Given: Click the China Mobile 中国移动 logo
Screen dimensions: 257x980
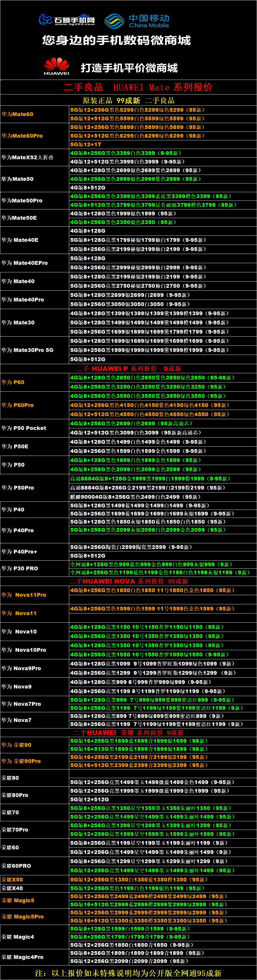Looking at the screenshot, I should 137,21.
